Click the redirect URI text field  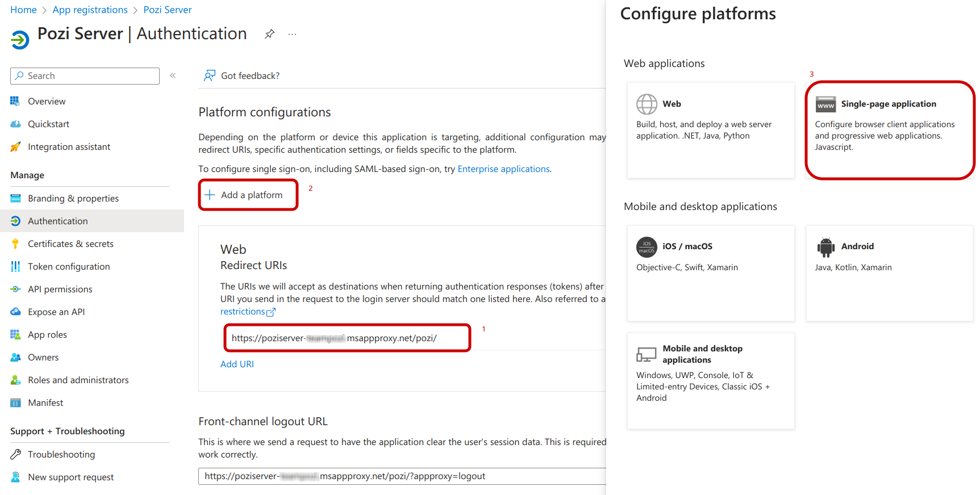coord(347,338)
